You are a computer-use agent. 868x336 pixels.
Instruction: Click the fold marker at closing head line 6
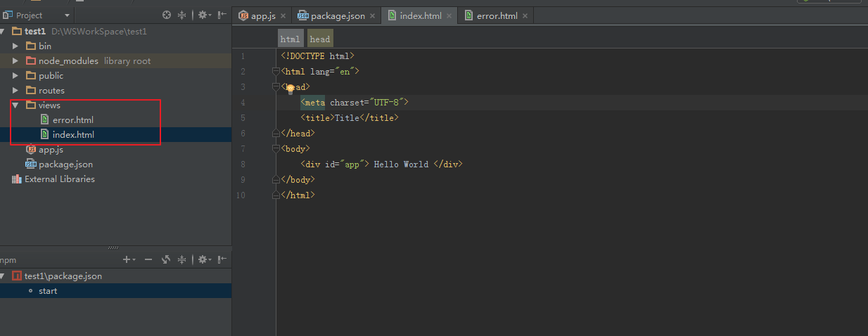[x=276, y=134]
